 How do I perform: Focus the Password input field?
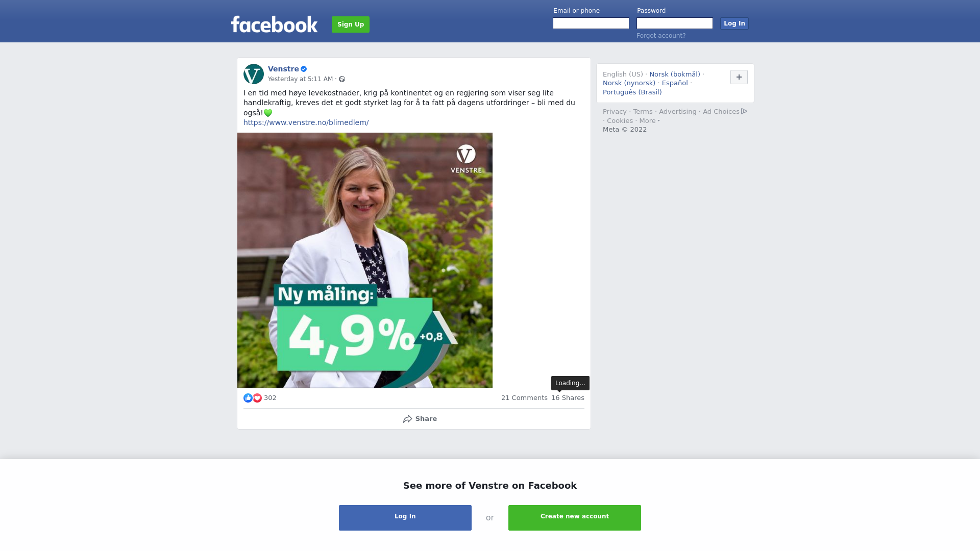[x=675, y=23]
